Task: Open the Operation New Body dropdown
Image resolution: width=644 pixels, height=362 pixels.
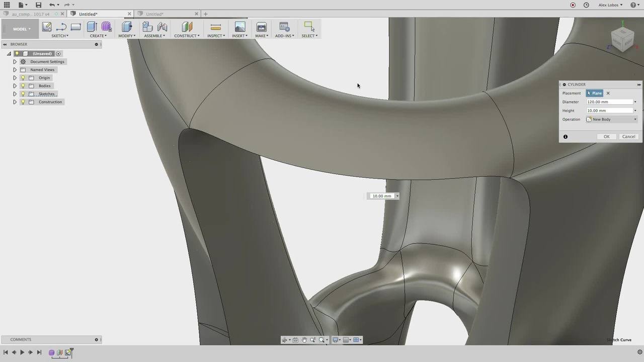Action: [612, 119]
